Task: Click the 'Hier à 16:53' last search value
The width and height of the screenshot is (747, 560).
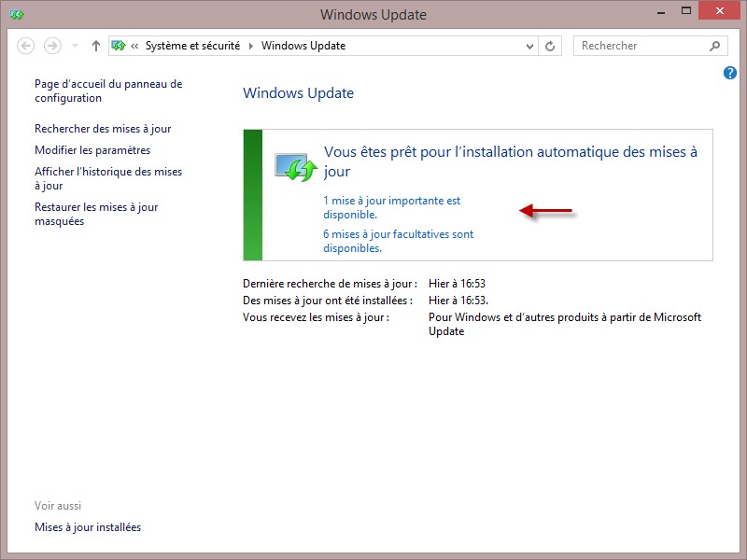Action: pyautogui.click(x=457, y=284)
